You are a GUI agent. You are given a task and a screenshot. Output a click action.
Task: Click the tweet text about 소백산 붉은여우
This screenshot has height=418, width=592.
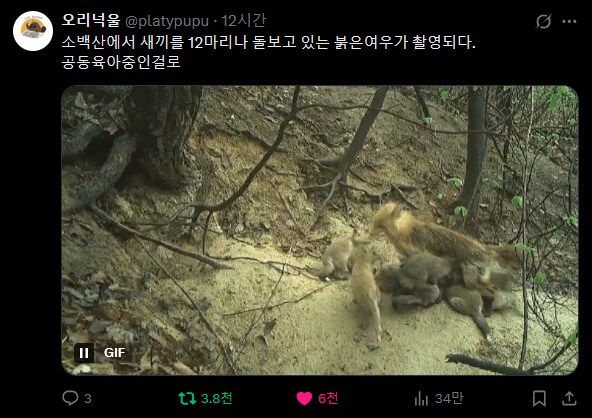click(x=268, y=52)
